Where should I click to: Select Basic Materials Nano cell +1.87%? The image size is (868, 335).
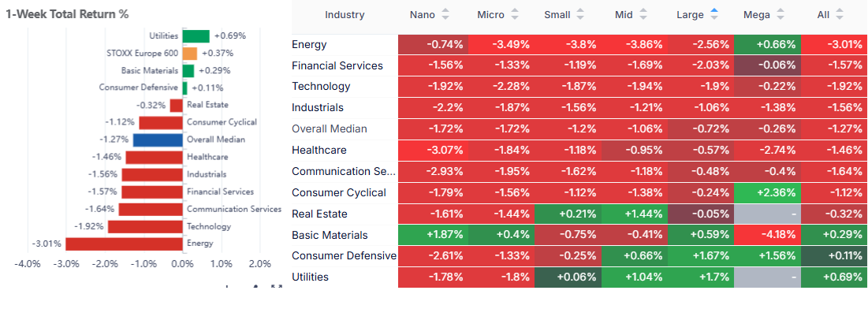point(432,235)
